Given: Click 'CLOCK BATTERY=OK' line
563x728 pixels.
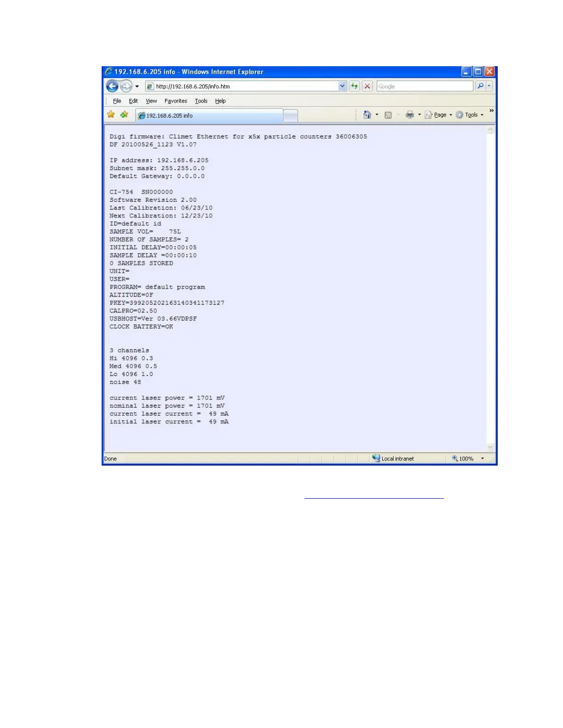Looking at the screenshot, I should click(141, 327).
